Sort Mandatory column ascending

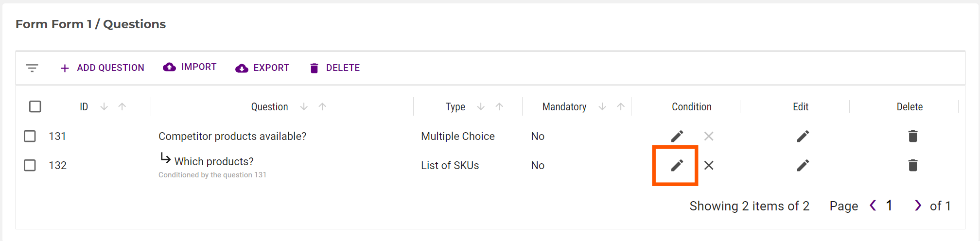[x=621, y=106]
